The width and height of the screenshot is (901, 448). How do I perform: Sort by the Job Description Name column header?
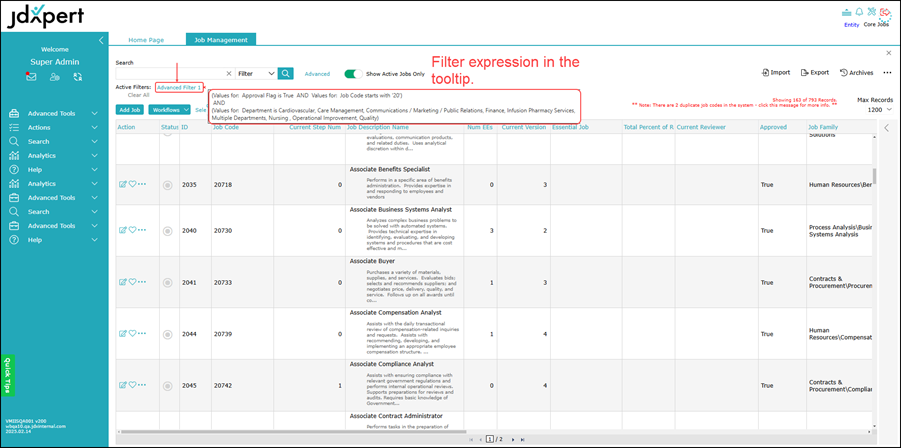point(378,127)
